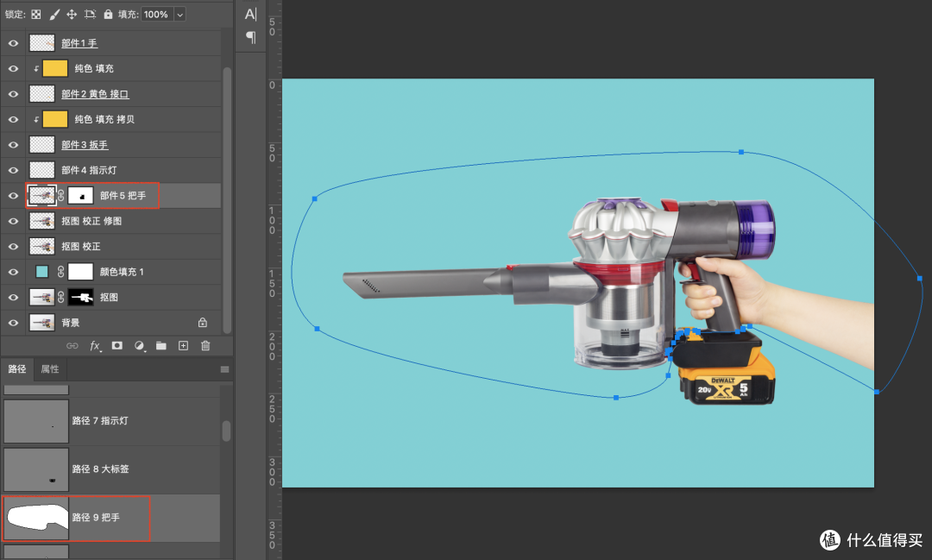Click the prevent artboard auto-nesting lock icon
Image resolution: width=932 pixels, height=560 pixels.
(90, 15)
